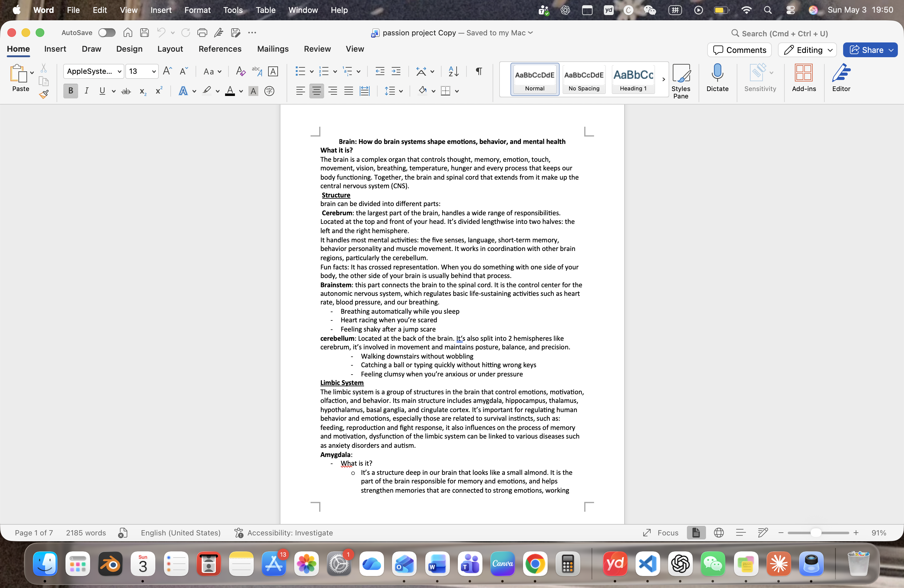Launch the Editor tool
Image resolution: width=904 pixels, height=588 pixels.
[x=841, y=78]
